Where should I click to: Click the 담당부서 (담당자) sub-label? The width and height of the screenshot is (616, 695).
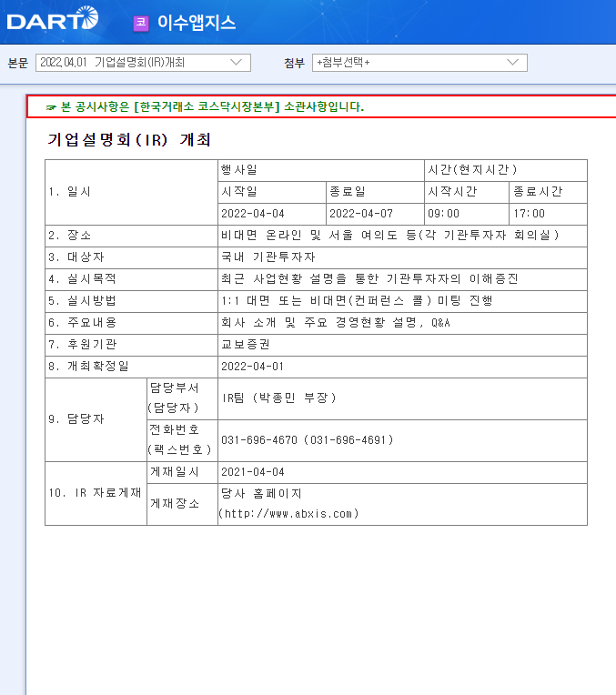[x=182, y=399]
